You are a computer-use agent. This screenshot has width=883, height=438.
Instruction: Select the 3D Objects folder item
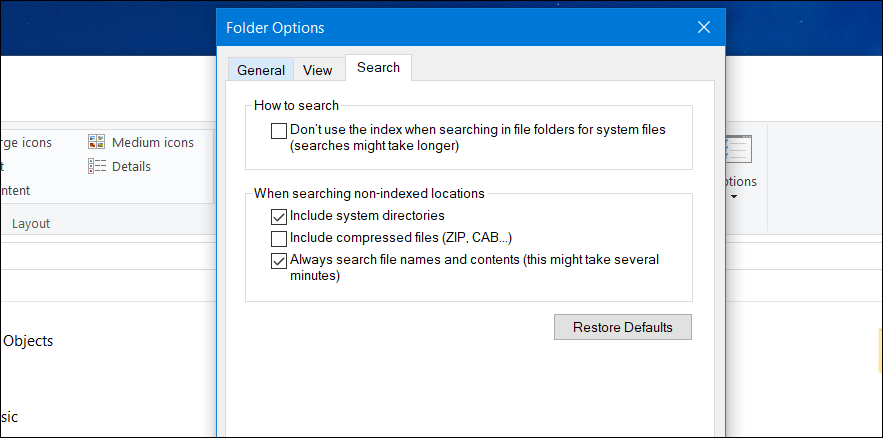(28, 340)
